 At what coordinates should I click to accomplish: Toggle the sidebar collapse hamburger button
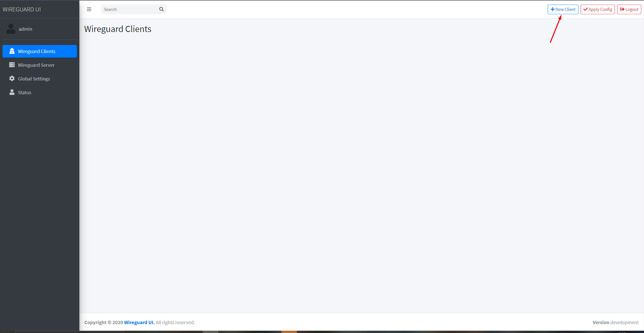click(x=89, y=9)
